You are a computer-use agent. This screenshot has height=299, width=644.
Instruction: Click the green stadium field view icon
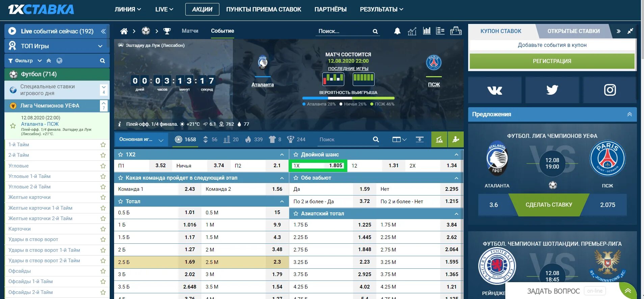coord(439,139)
